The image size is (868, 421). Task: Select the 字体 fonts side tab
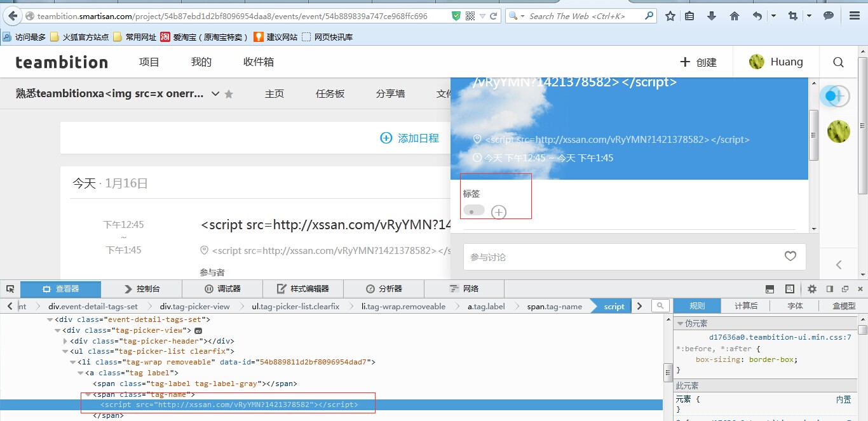[795, 306]
